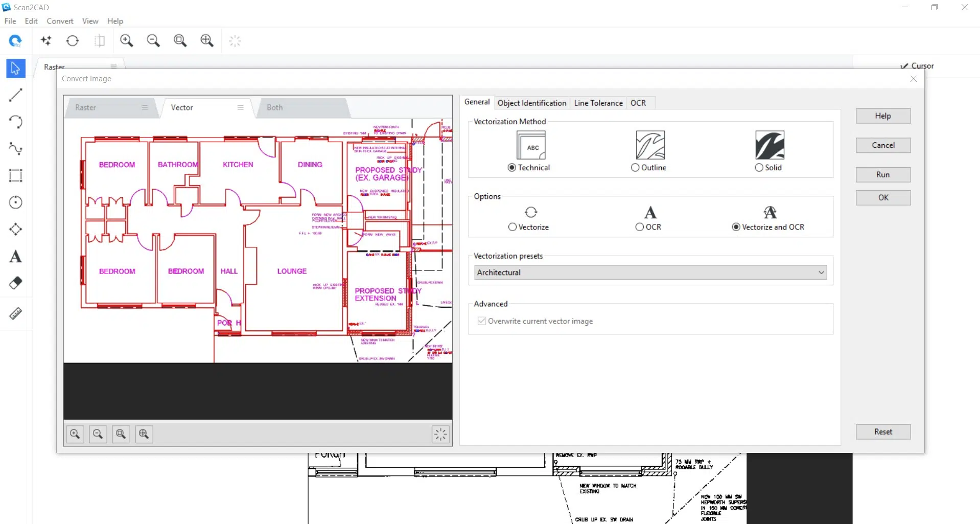
Task: Select the Circle tool
Action: (x=15, y=202)
